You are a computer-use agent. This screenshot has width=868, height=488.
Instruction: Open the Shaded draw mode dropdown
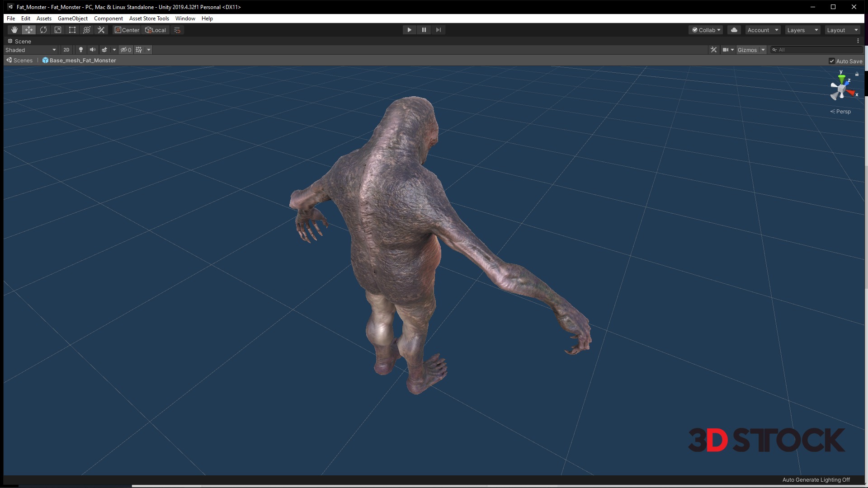click(31, 50)
